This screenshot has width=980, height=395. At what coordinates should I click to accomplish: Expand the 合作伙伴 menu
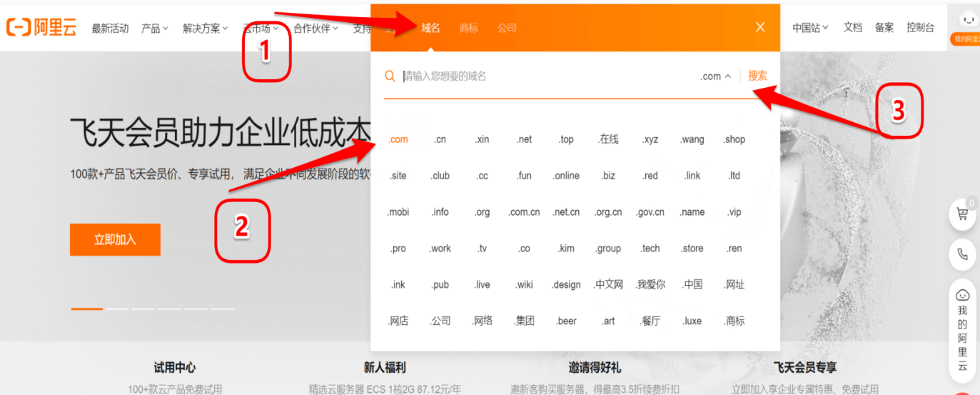point(316,29)
